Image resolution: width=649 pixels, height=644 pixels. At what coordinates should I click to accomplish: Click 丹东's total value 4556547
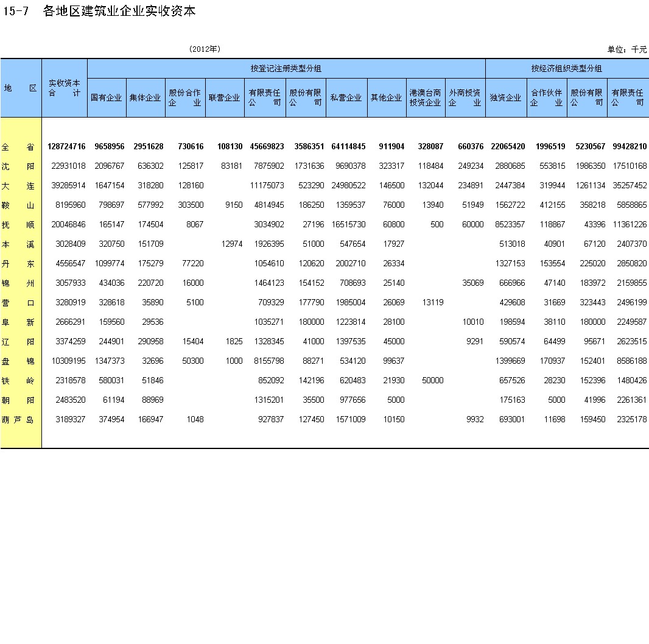pyautogui.click(x=71, y=263)
